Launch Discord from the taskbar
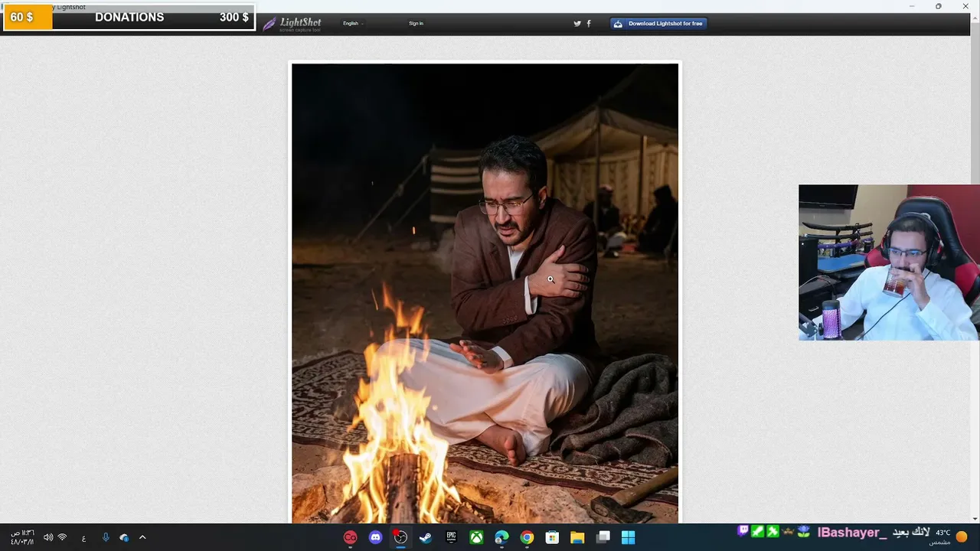 [x=375, y=537]
